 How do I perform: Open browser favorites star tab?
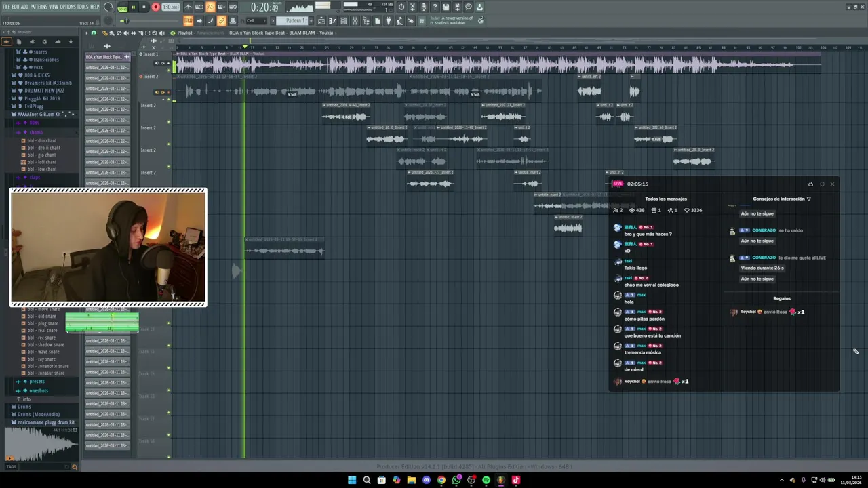tap(71, 41)
